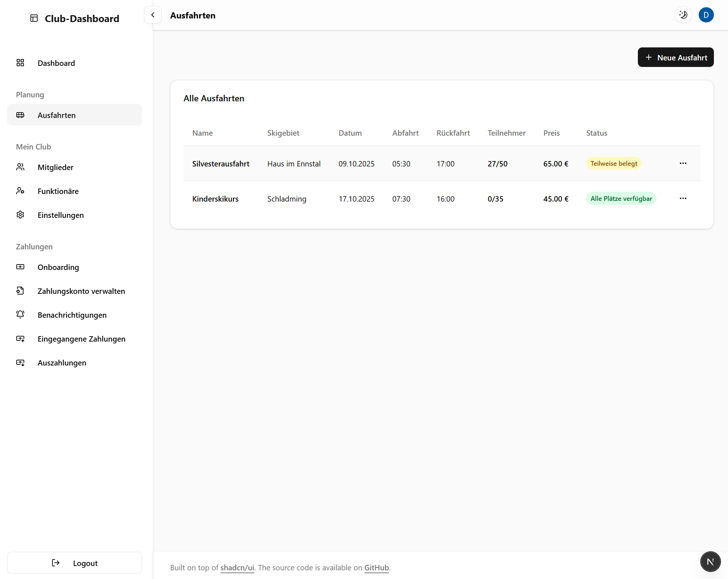This screenshot has height=579, width=728.
Task: Click the Einstellungen gear icon
Action: 20,215
